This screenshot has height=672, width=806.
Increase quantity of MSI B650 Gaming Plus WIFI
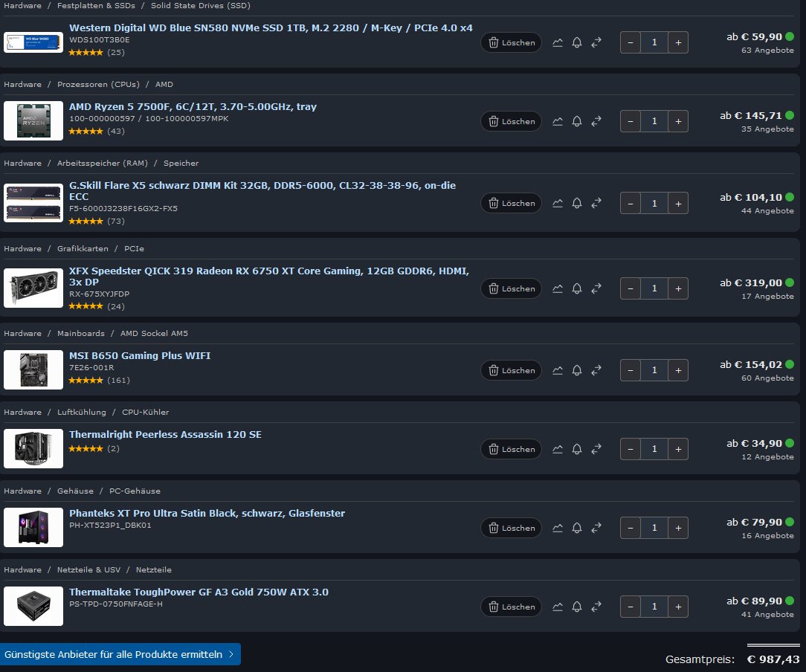pos(678,370)
